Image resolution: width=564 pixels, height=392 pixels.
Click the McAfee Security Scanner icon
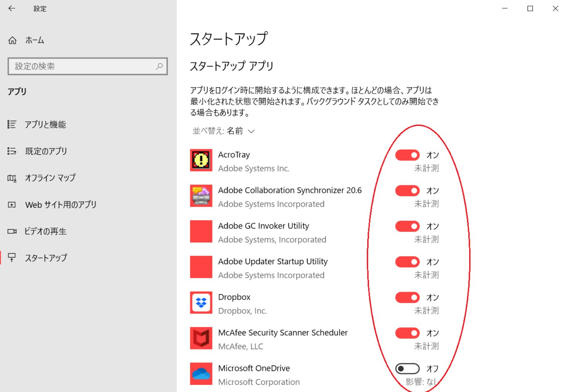pos(201,338)
